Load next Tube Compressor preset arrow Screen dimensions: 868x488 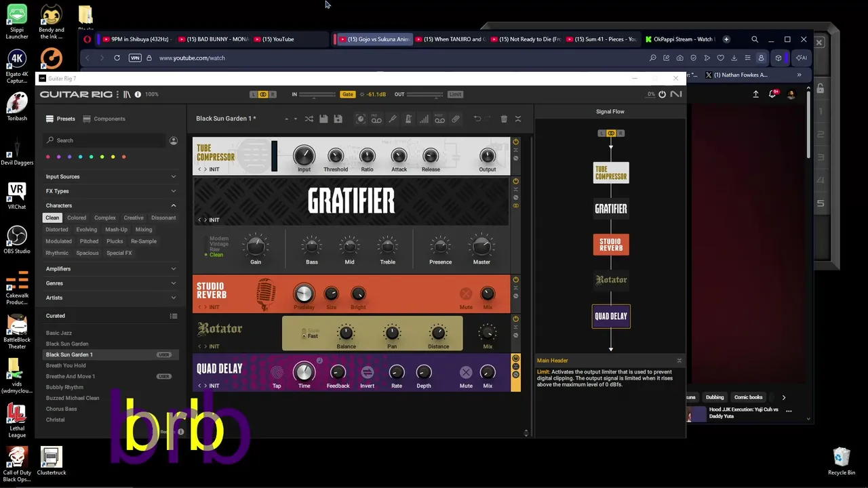pos(205,169)
